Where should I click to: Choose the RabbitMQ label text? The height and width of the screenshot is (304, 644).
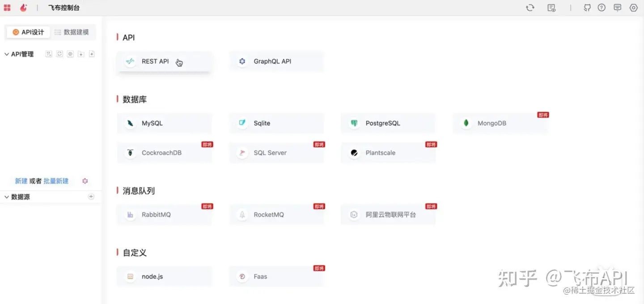pos(156,214)
